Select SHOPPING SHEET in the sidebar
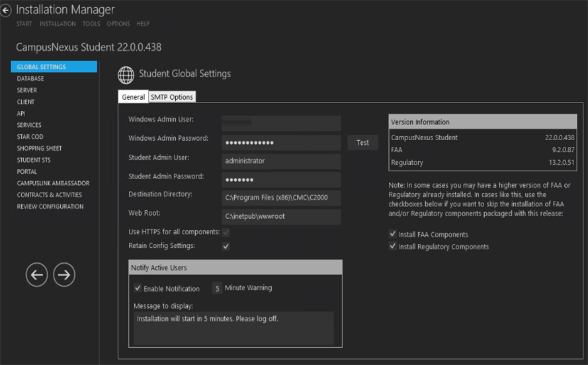The image size is (588, 365). [40, 148]
